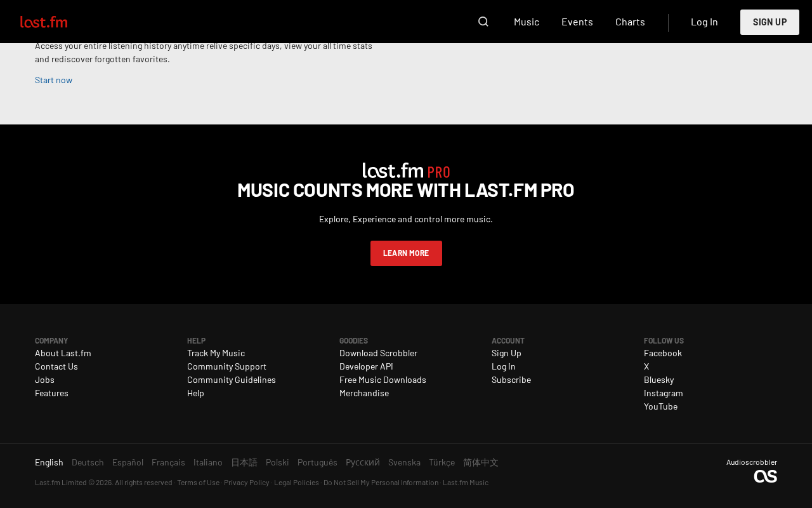Screen dimensions: 812x508
Task: Open the Events navigation item
Action: coord(577,22)
